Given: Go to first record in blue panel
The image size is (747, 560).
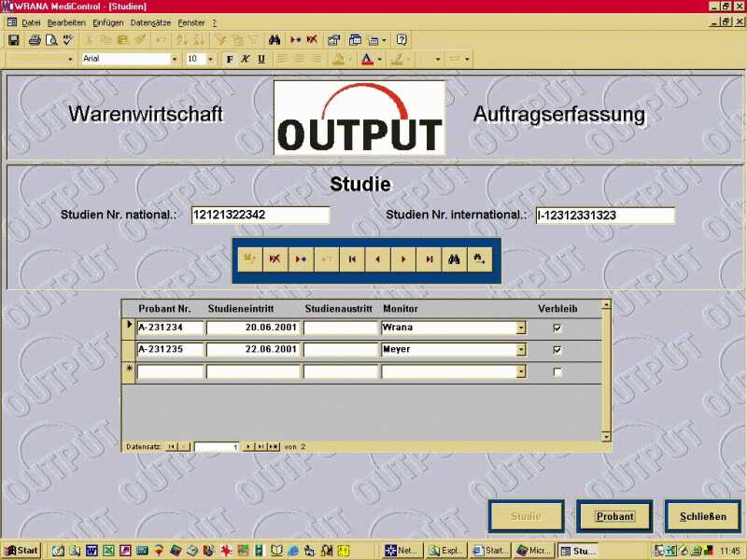Looking at the screenshot, I should click(x=352, y=259).
